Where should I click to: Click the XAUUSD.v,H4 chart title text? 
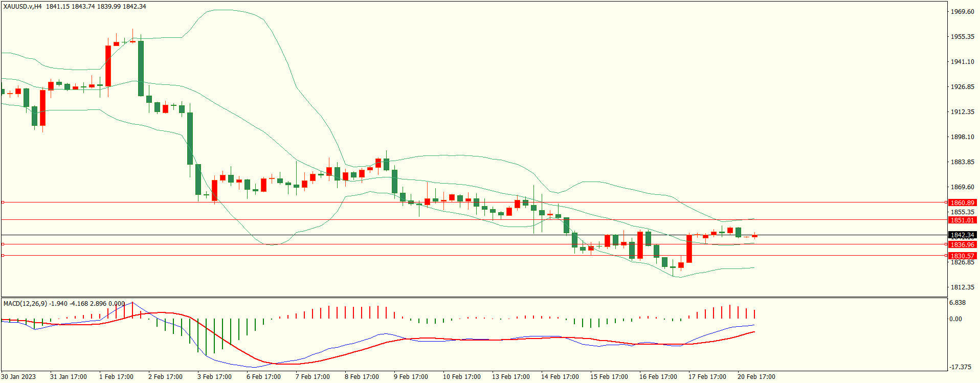pyautogui.click(x=23, y=7)
